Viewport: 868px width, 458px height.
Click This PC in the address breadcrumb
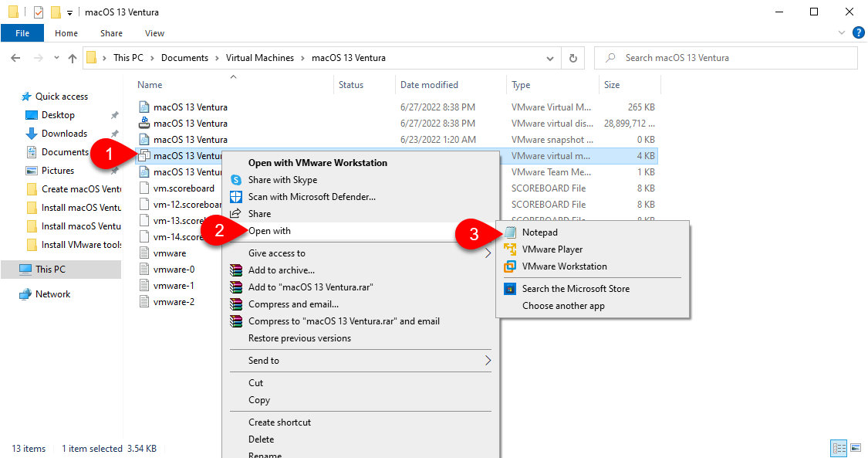128,58
